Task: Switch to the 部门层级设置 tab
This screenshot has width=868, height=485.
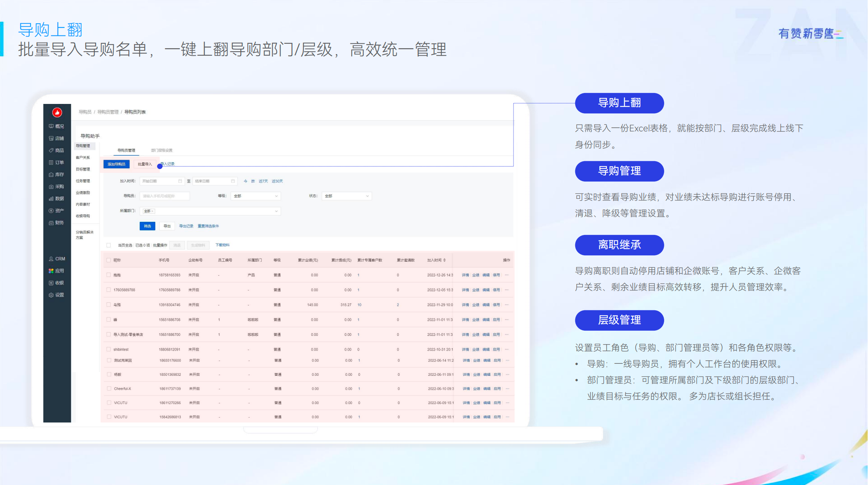Action: tap(162, 150)
